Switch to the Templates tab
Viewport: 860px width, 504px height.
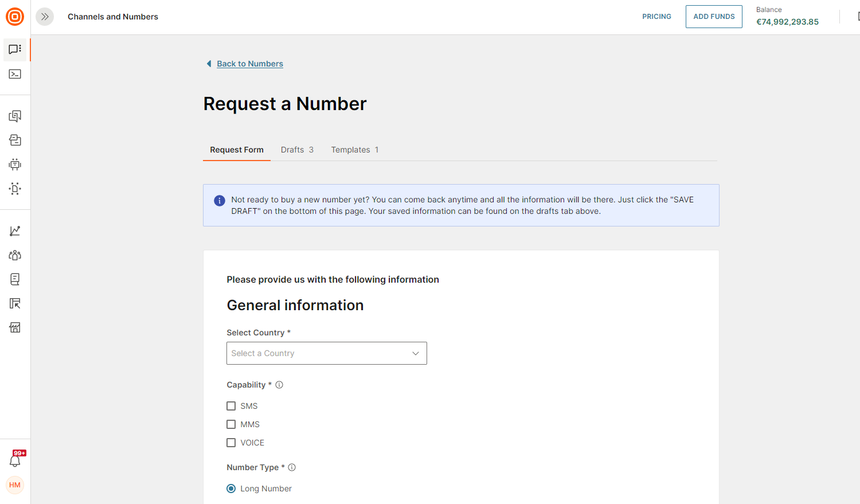pos(354,150)
